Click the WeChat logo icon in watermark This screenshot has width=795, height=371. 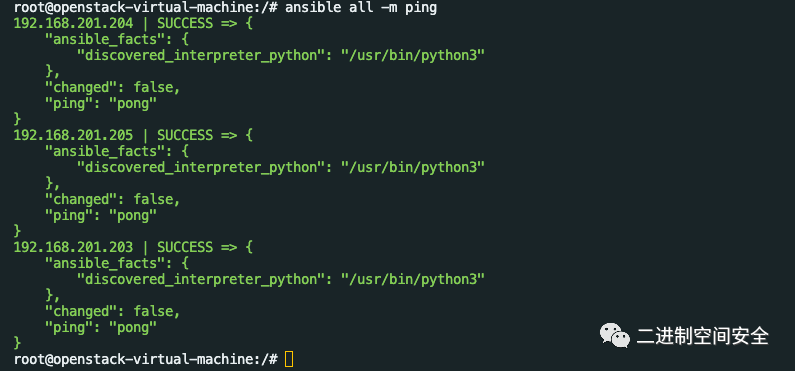615,336
